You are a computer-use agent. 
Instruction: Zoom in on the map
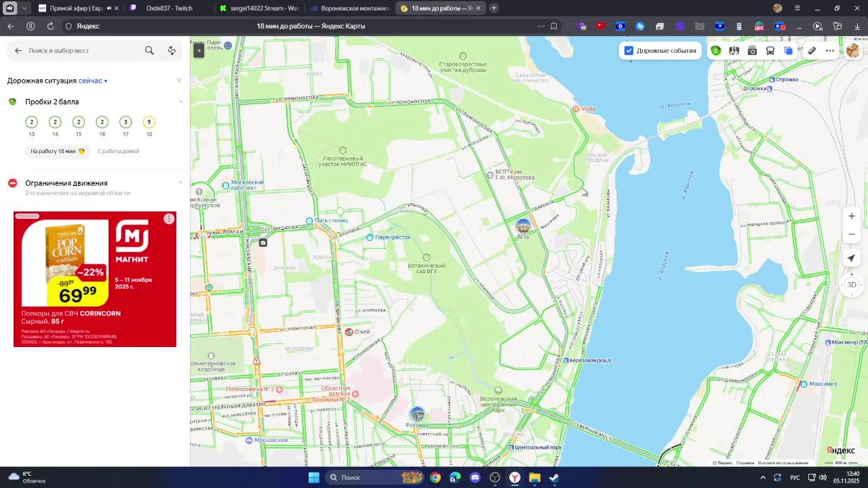pyautogui.click(x=852, y=216)
